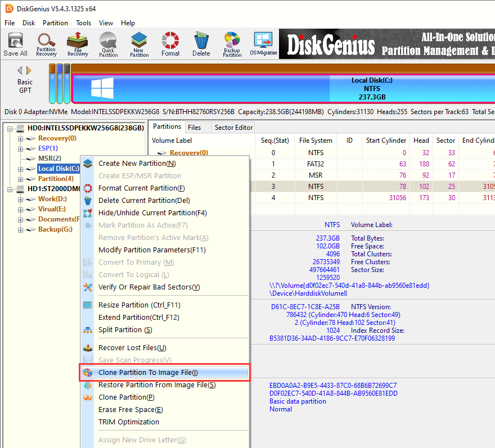The image size is (495, 448).
Task: Go to the next disk arrow
Action: tap(29, 70)
